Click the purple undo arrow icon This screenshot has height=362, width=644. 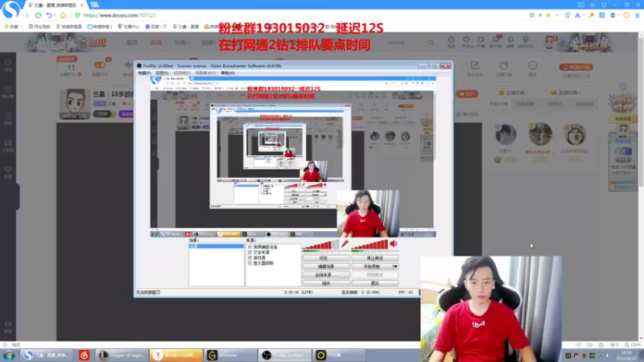click(x=49, y=15)
